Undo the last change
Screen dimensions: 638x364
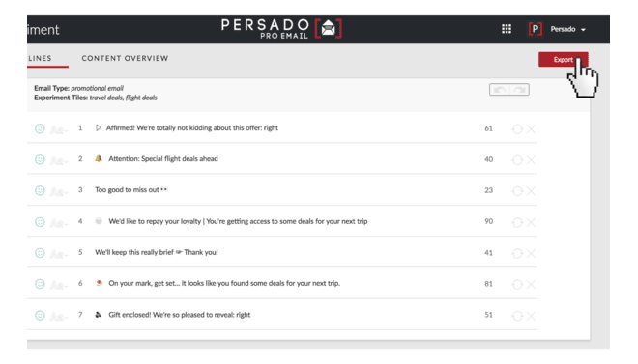[x=500, y=90]
